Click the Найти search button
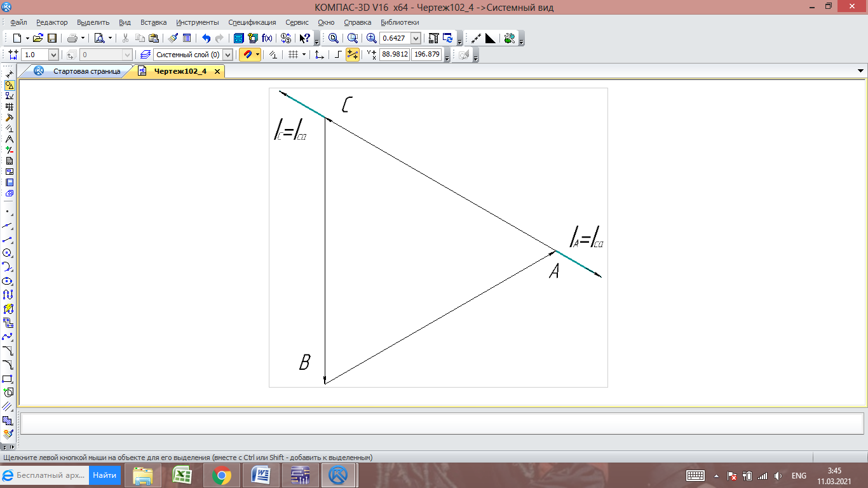The height and width of the screenshot is (488, 868). pos(104,475)
